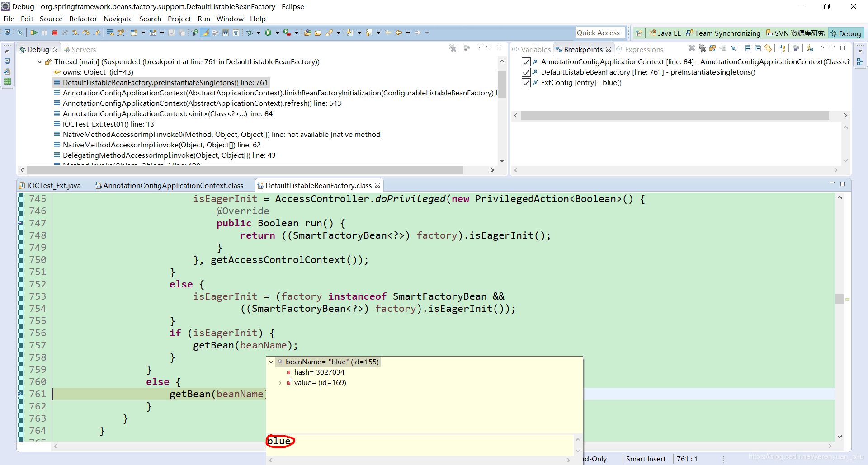Open the IOCTest_Ext.java editor tab
The image size is (868, 465).
(50, 185)
